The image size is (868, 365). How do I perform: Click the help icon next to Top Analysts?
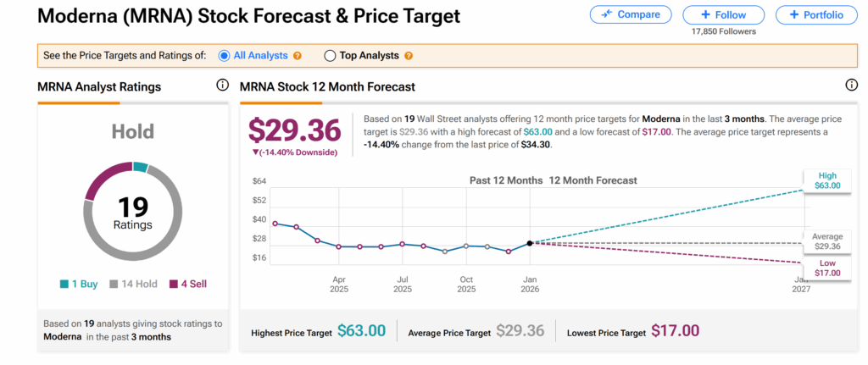pyautogui.click(x=409, y=56)
